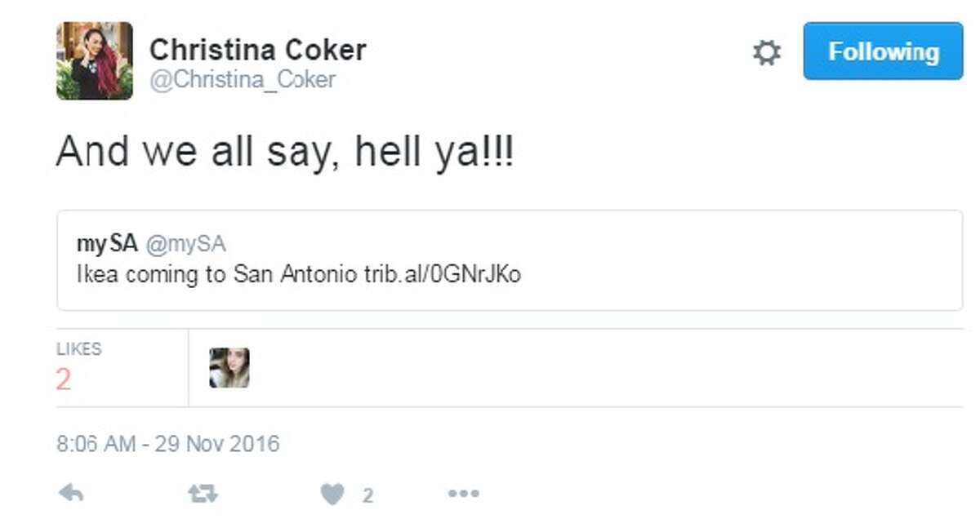This screenshot has width=980, height=519.
Task: Toggle the blue Following button
Action: (883, 51)
